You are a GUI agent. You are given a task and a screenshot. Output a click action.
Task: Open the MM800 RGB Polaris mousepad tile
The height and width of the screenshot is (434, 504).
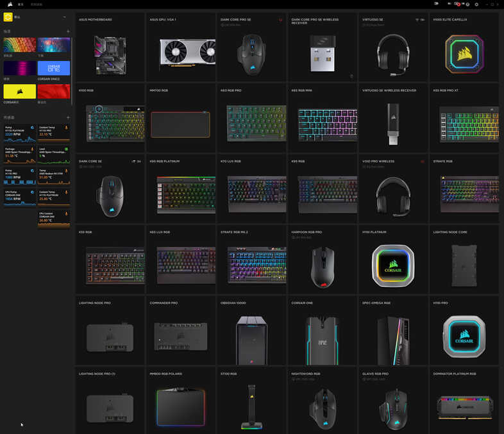[181, 401]
